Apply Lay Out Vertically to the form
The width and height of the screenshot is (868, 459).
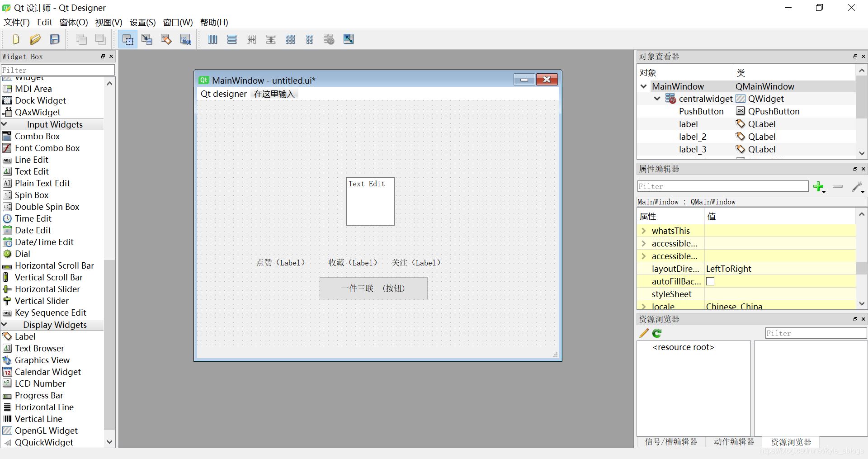pyautogui.click(x=231, y=39)
